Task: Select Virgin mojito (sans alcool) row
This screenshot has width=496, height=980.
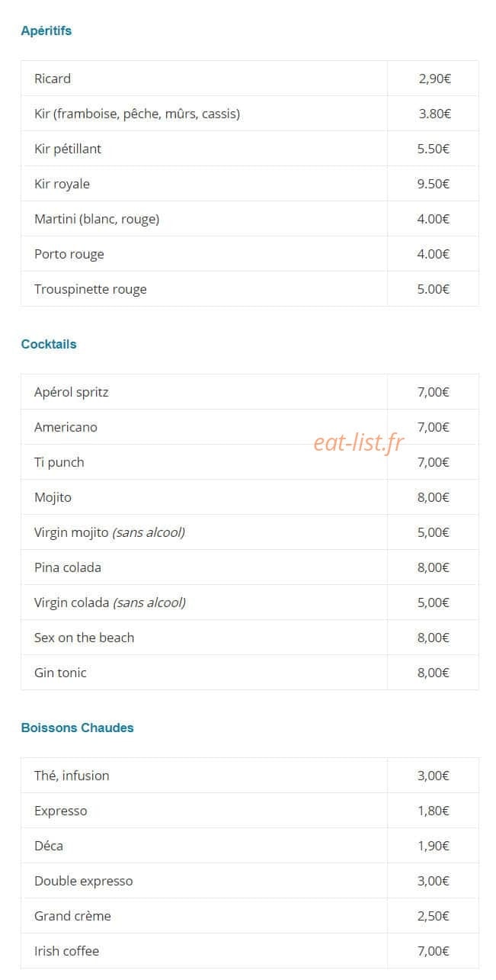Action: tap(250, 532)
